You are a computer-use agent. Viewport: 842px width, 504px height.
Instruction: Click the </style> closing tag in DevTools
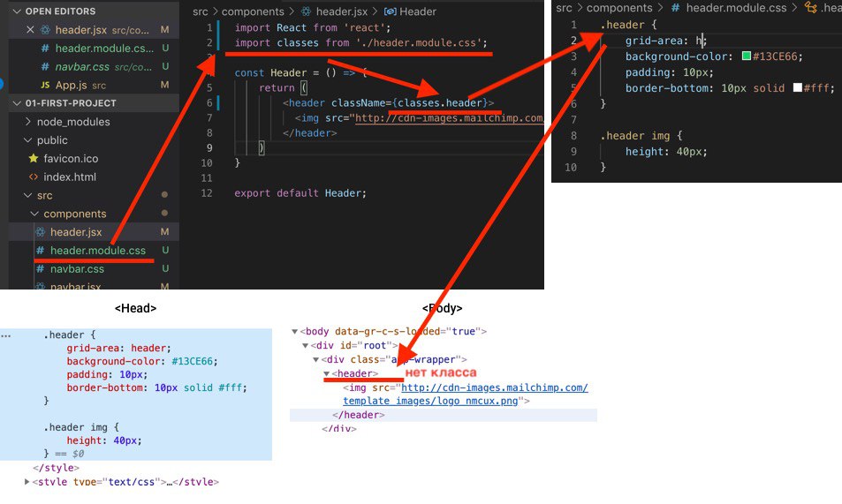point(56,468)
